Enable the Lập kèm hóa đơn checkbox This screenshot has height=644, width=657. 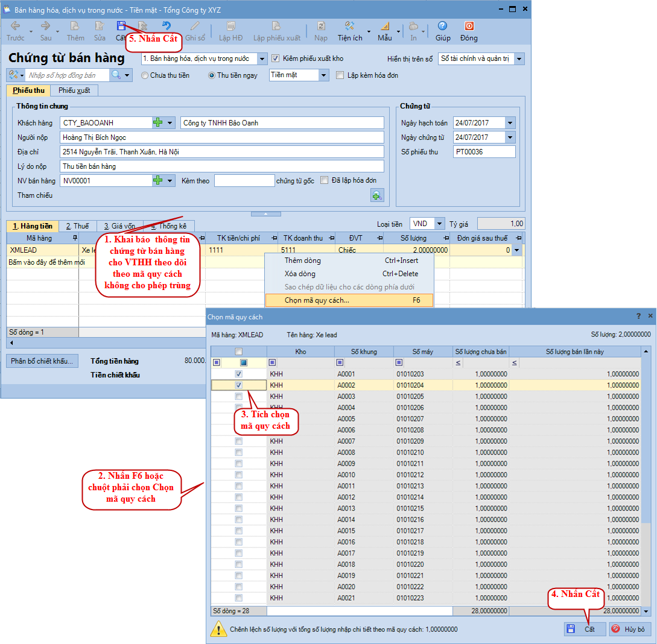pos(340,75)
